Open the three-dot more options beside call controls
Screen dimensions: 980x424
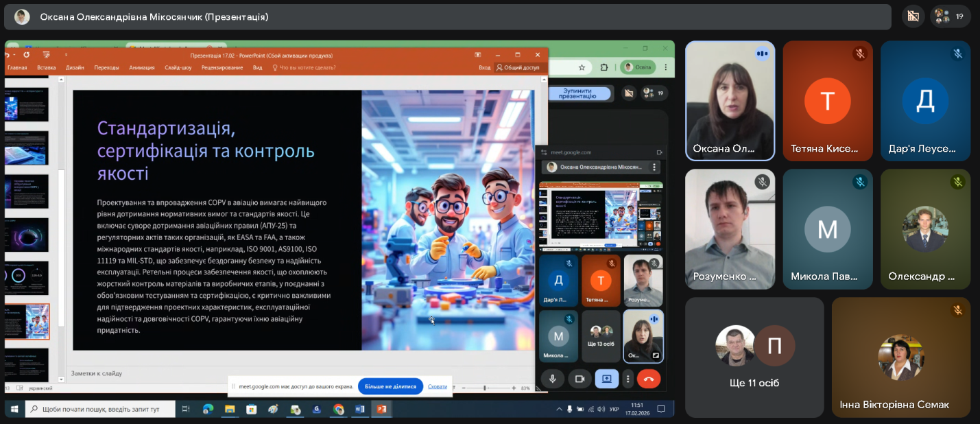click(628, 379)
